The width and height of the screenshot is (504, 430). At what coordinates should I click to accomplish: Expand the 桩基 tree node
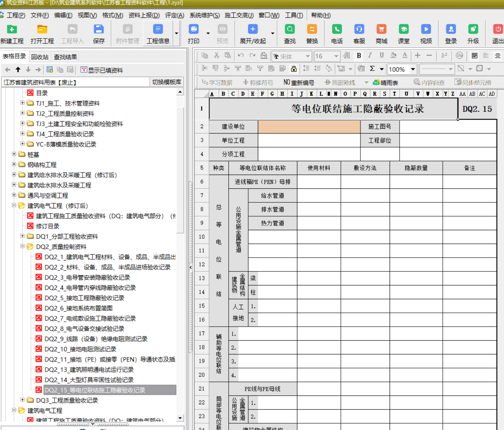point(14,154)
